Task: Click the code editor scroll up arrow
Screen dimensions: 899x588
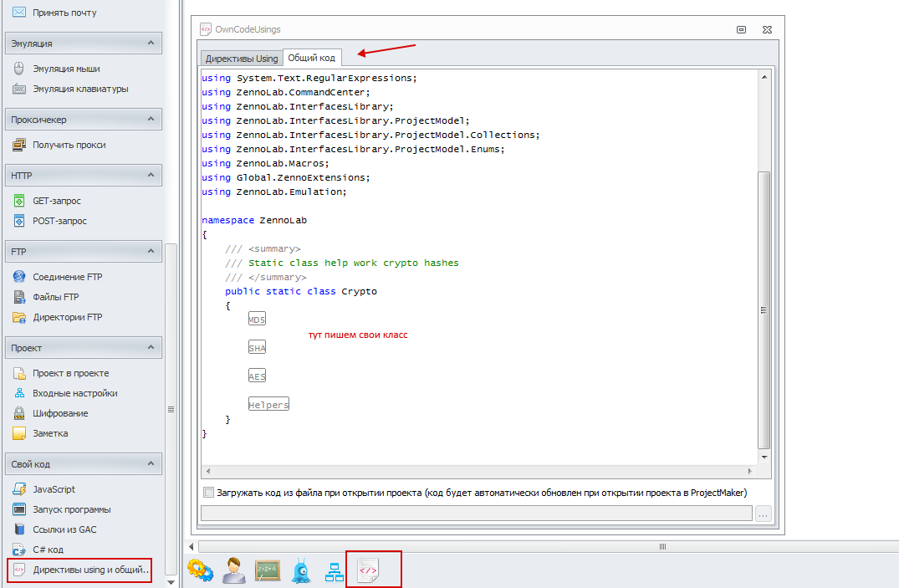Action: click(764, 77)
